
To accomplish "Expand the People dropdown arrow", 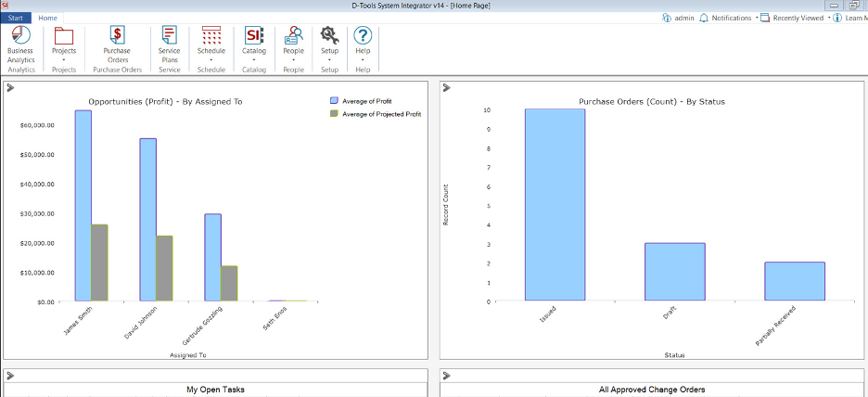I will 293,59.
